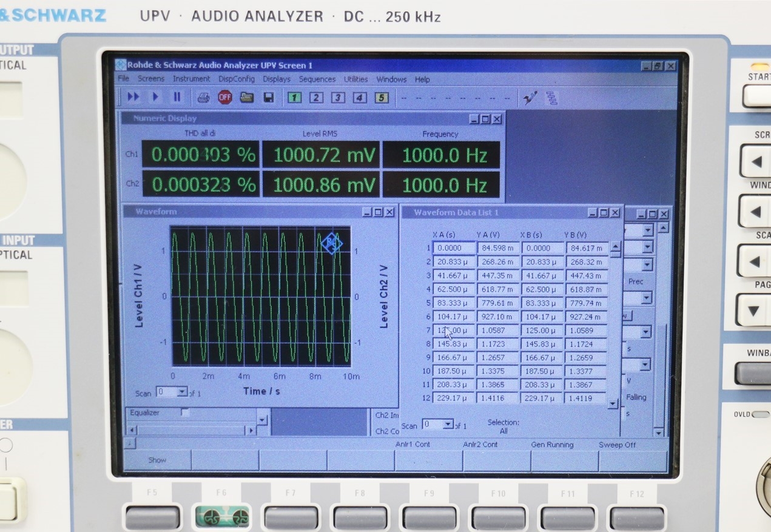Open the Scan dropdown in Waveform Data List

coord(448,425)
